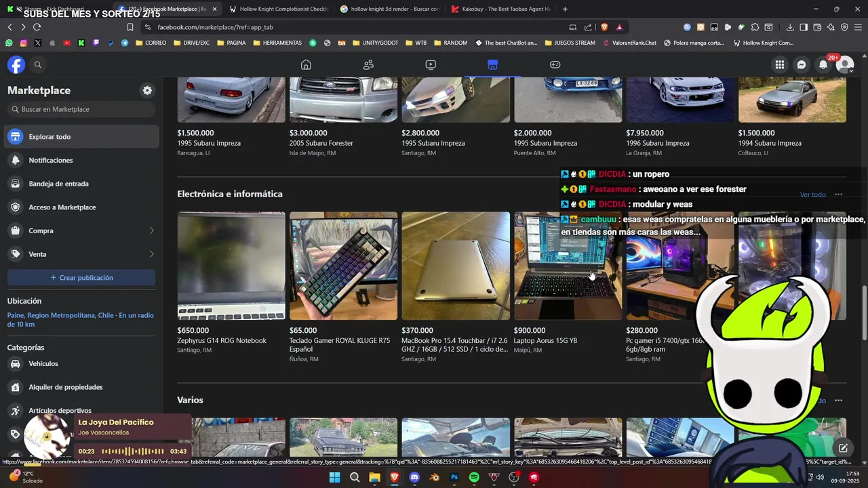Image resolution: width=868 pixels, height=488 pixels.
Task: Expand the Venta section chevron
Action: pyautogui.click(x=151, y=254)
